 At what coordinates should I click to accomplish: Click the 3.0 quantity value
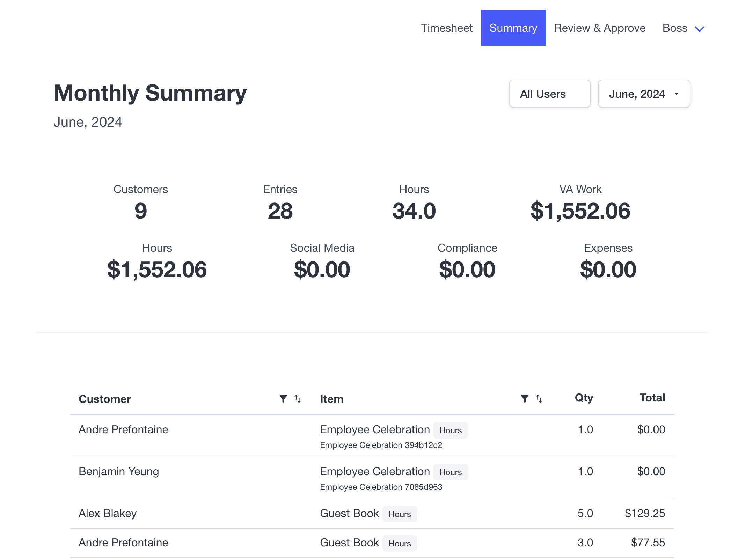click(x=585, y=543)
